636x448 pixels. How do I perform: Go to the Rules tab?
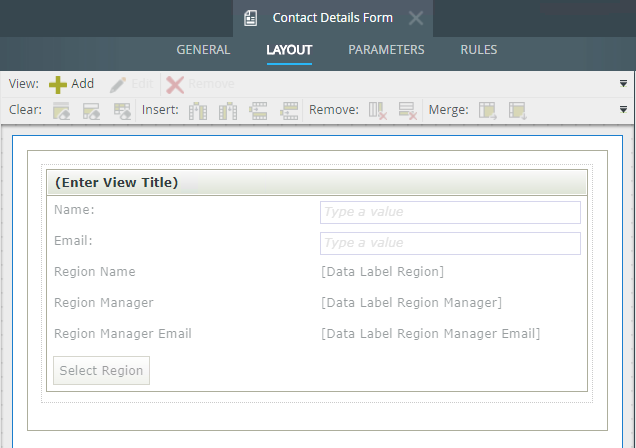478,50
